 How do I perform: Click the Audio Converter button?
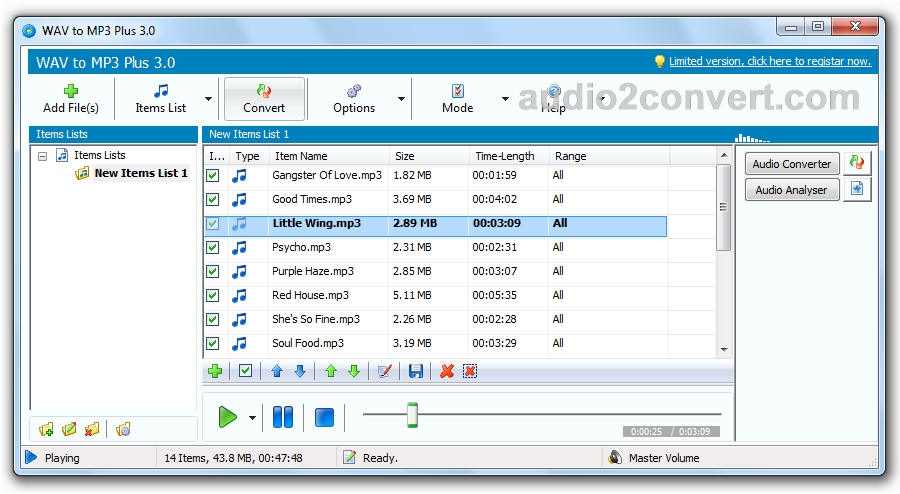[x=792, y=164]
